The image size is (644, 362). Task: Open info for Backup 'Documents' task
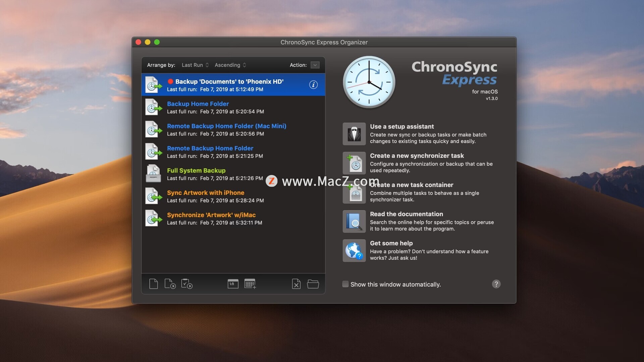[313, 85]
